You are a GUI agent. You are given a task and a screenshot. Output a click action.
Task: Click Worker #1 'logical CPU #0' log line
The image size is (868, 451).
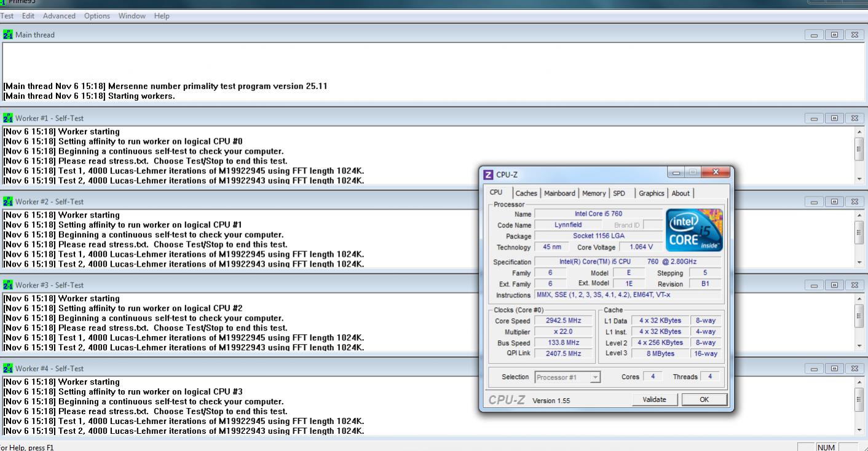point(123,141)
